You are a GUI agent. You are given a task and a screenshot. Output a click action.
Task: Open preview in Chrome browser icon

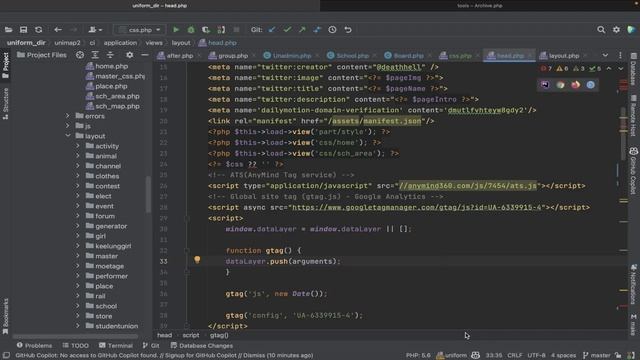pyautogui.click(x=560, y=85)
